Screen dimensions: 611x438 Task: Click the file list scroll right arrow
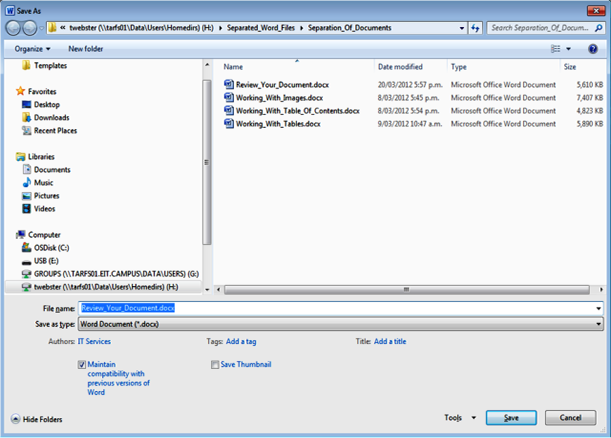tap(601, 290)
